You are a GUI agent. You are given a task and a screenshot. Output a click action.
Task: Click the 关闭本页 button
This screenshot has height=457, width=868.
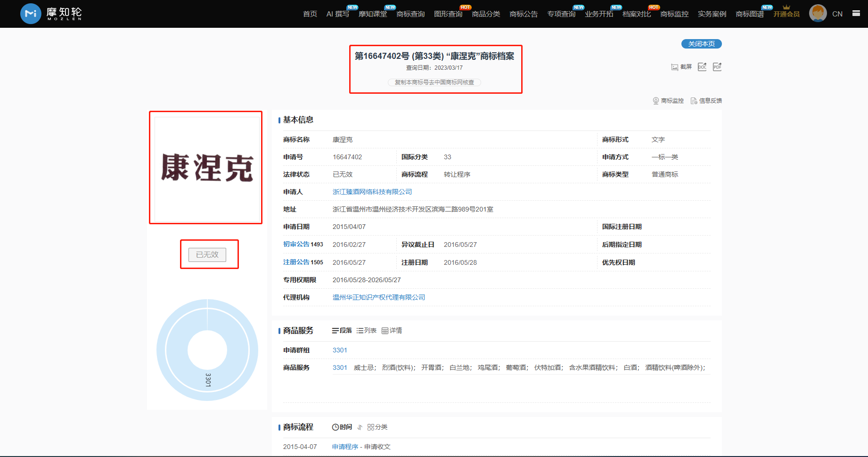pyautogui.click(x=701, y=44)
